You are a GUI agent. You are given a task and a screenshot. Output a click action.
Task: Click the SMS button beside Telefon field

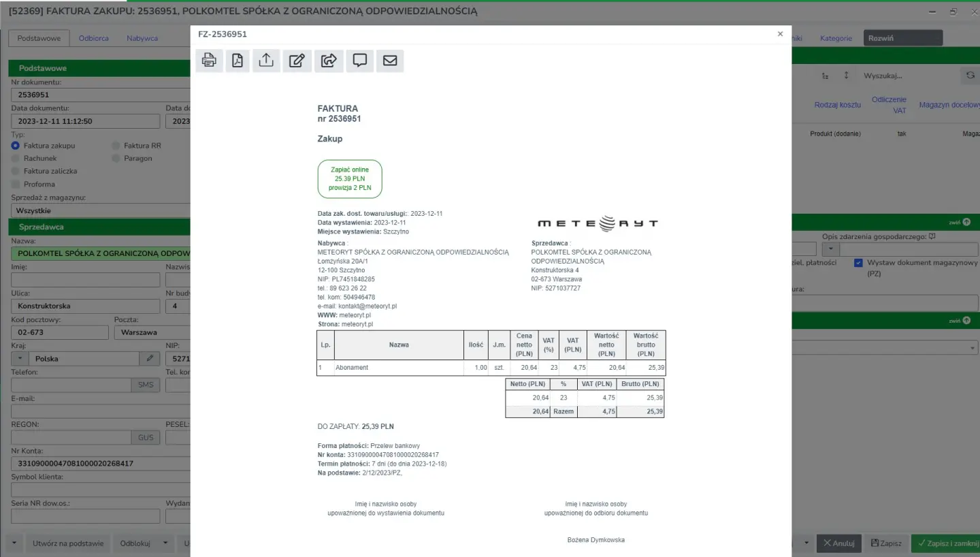146,385
